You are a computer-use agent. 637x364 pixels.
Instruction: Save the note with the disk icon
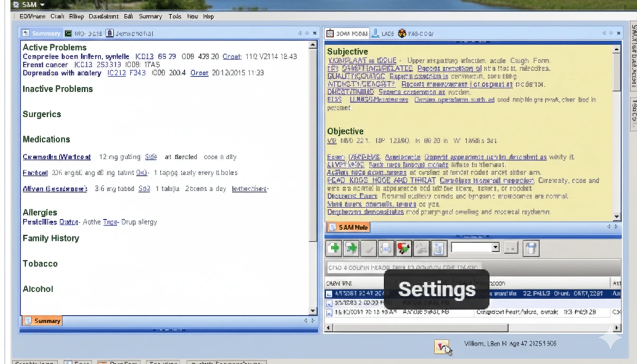[530, 247]
